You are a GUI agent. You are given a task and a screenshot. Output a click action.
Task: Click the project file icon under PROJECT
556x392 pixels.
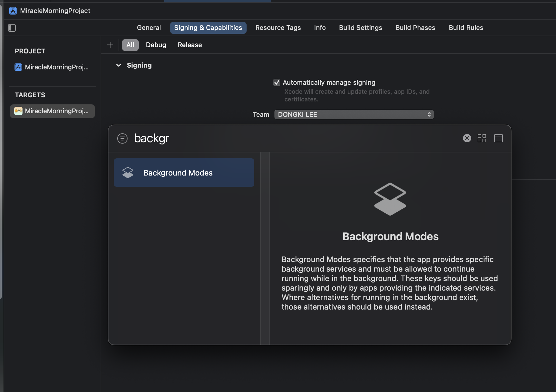click(18, 67)
